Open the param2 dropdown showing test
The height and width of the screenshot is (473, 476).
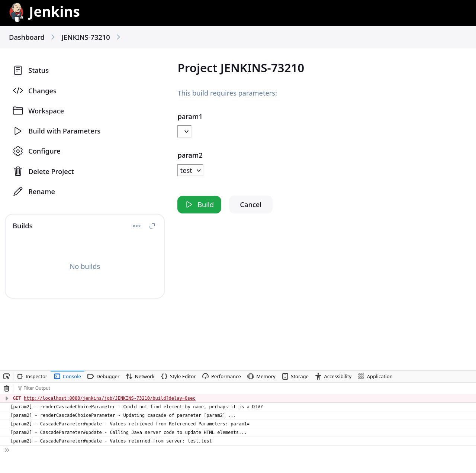pyautogui.click(x=190, y=170)
